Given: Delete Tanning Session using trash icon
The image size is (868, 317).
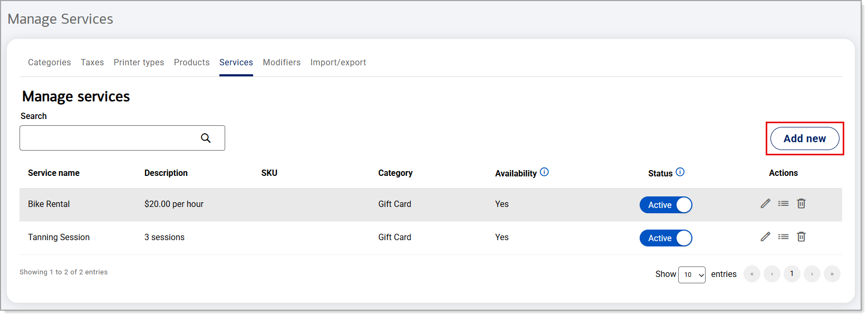Looking at the screenshot, I should pos(801,236).
